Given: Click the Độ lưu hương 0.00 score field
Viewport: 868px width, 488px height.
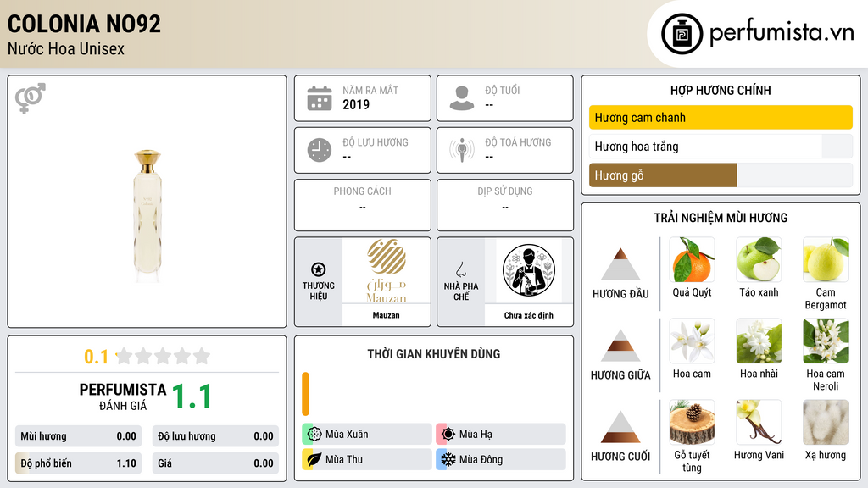Looking at the screenshot, I should tap(215, 436).
